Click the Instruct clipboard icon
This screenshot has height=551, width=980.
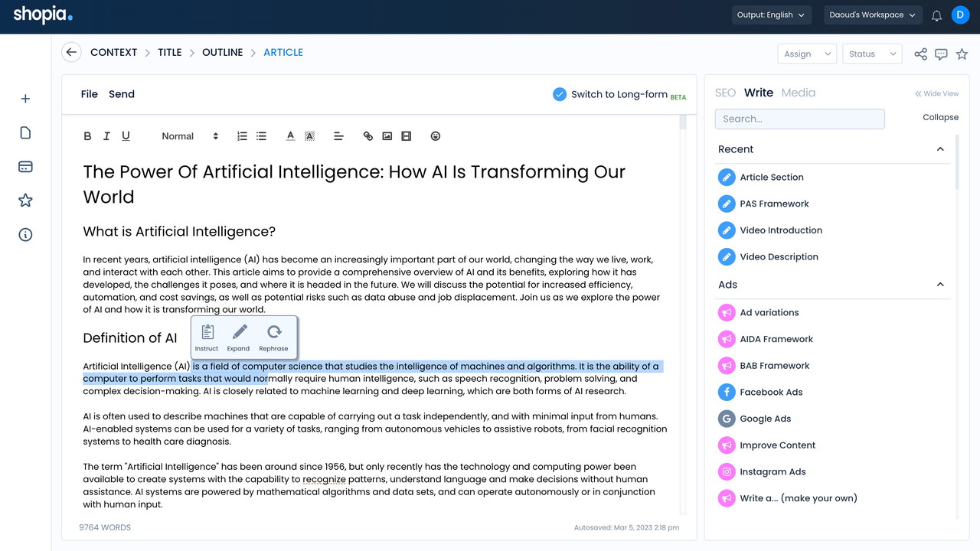[207, 332]
